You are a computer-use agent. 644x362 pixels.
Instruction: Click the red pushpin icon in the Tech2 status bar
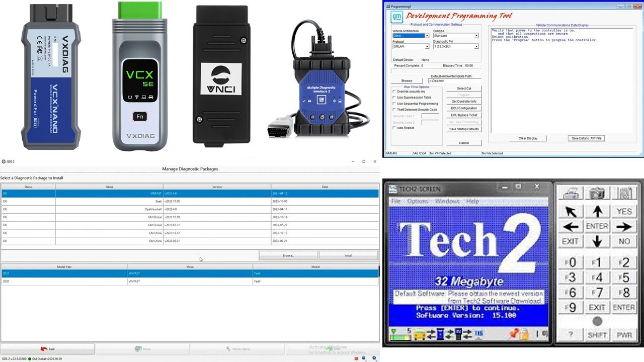pyautogui.click(x=514, y=333)
